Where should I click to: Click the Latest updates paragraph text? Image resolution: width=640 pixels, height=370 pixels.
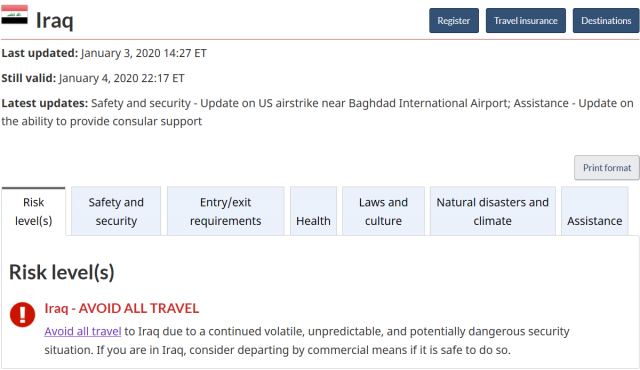318,112
